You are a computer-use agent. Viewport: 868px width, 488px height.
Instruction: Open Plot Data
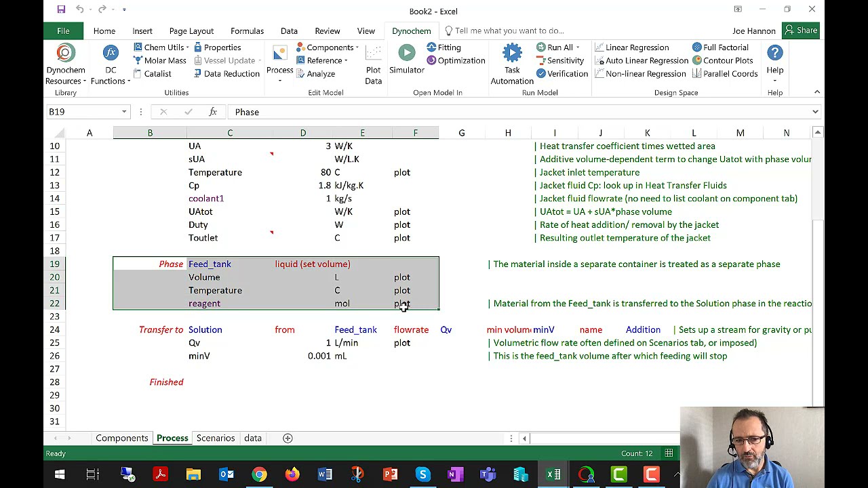coord(373,65)
